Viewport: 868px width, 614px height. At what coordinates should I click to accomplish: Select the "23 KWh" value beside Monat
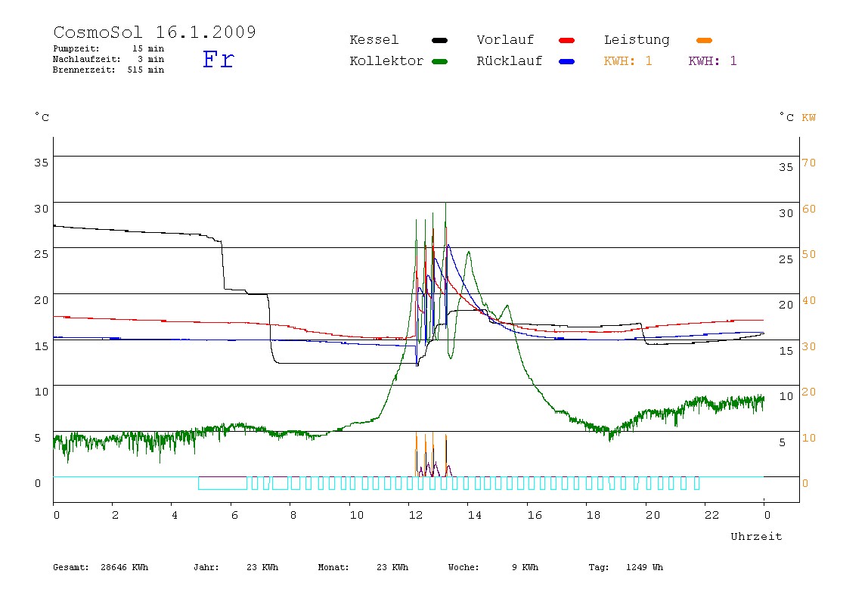pos(392,567)
